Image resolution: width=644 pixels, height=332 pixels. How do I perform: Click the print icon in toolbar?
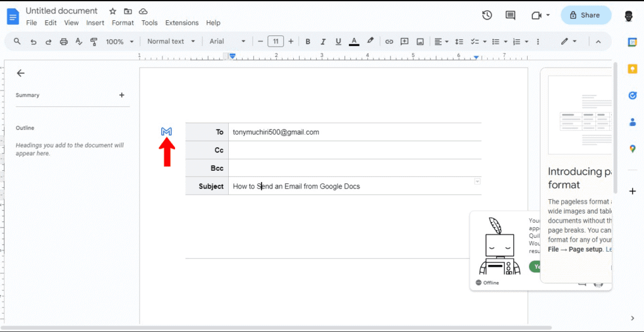[x=64, y=42]
